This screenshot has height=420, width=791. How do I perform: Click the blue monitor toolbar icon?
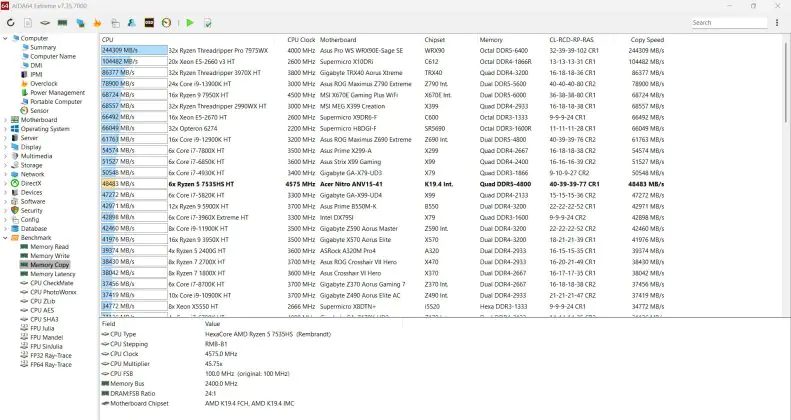point(80,23)
